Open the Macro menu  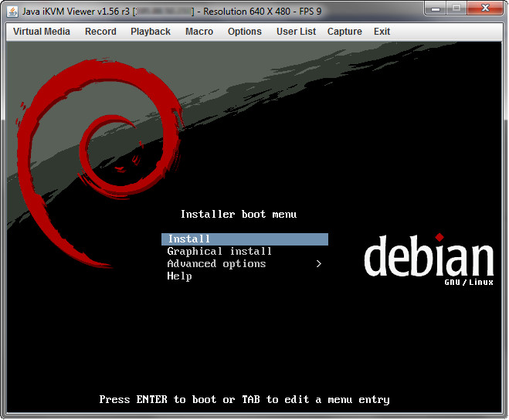pos(199,32)
